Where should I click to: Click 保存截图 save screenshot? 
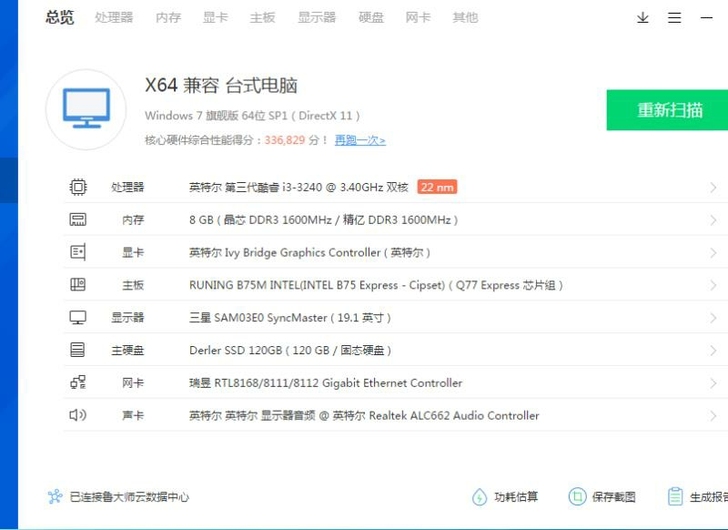tap(613, 497)
